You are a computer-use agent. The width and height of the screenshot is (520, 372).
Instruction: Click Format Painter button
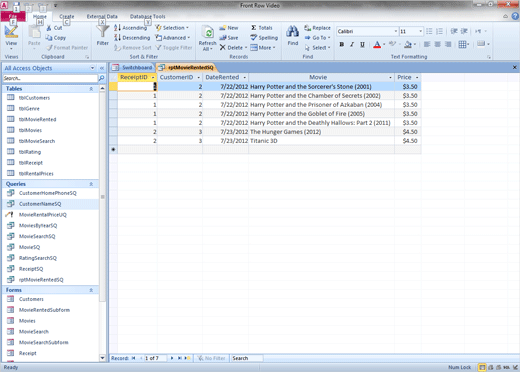click(67, 48)
